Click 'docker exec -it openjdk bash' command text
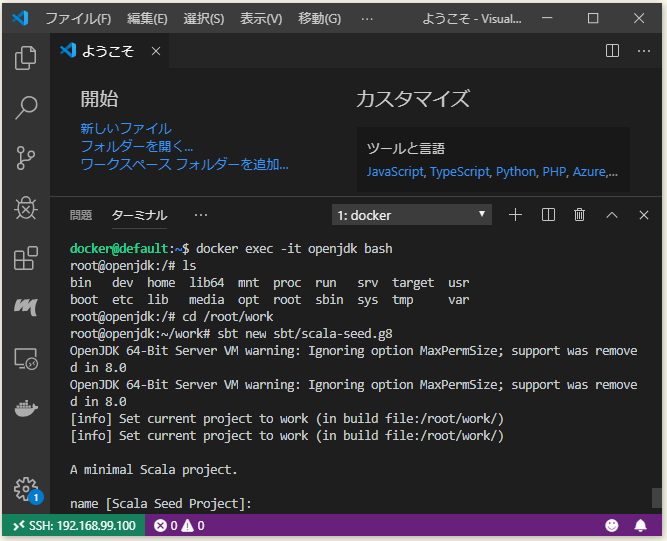This screenshot has width=667, height=541. coord(294,249)
